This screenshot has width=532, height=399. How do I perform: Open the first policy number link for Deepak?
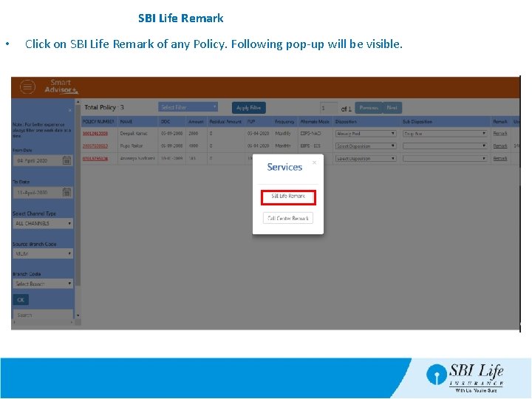tap(95, 134)
